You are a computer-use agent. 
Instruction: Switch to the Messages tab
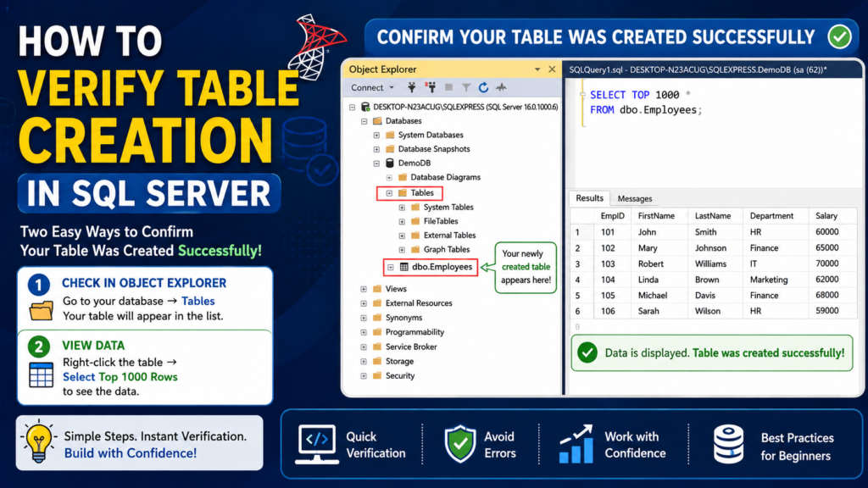[634, 198]
